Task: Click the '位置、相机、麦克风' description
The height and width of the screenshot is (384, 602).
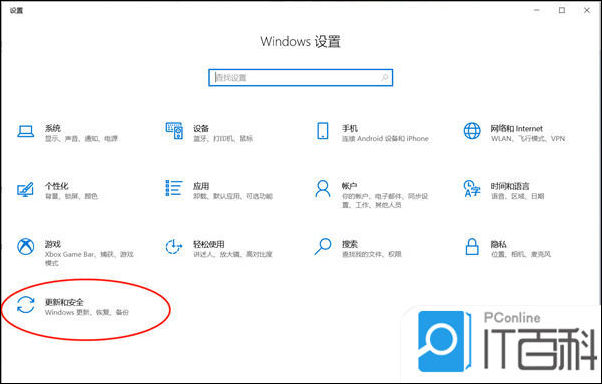Action: pyautogui.click(x=521, y=254)
